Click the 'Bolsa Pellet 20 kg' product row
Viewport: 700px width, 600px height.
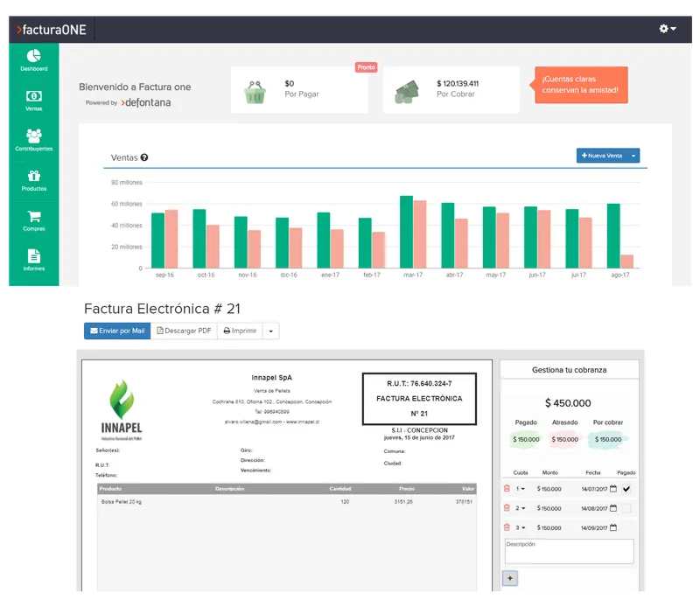(x=287, y=502)
